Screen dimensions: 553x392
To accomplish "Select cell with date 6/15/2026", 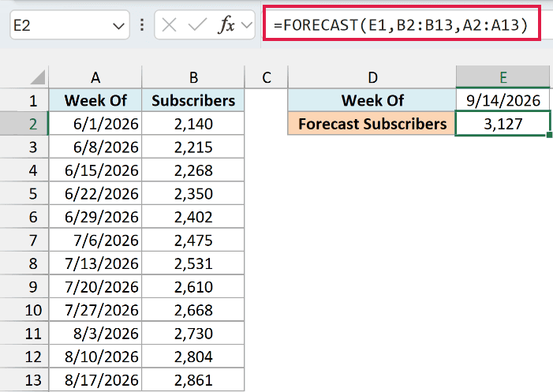I will 95,170.
